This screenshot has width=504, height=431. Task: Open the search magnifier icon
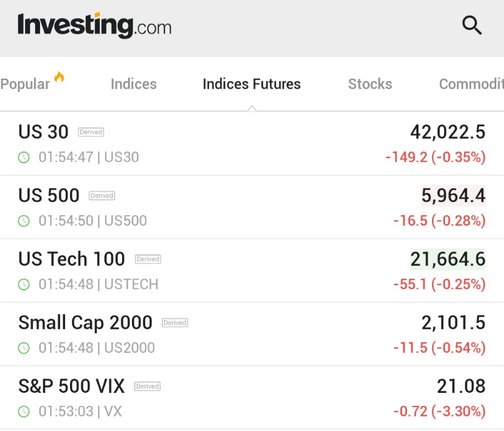coord(471,26)
